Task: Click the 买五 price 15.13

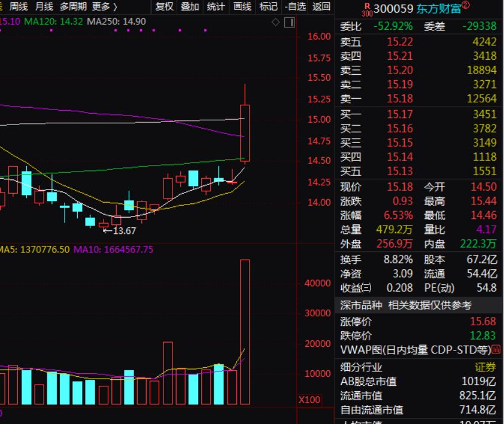Action: click(399, 170)
